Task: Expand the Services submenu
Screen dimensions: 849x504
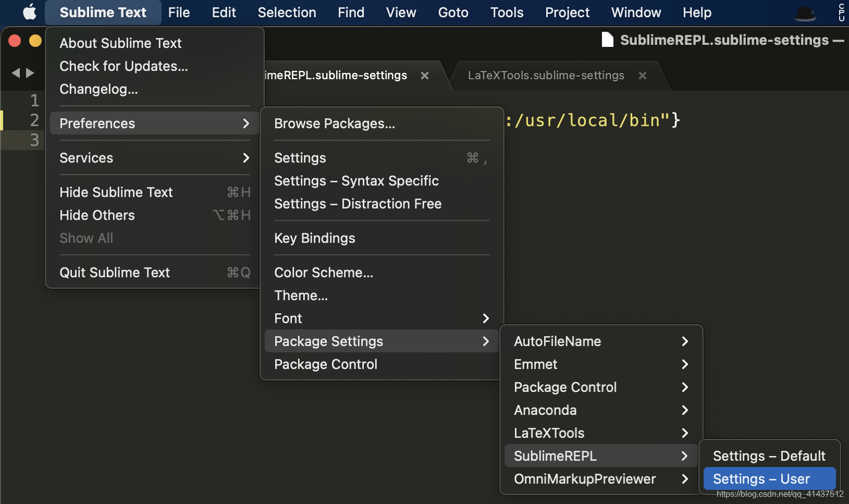Action: pyautogui.click(x=155, y=158)
